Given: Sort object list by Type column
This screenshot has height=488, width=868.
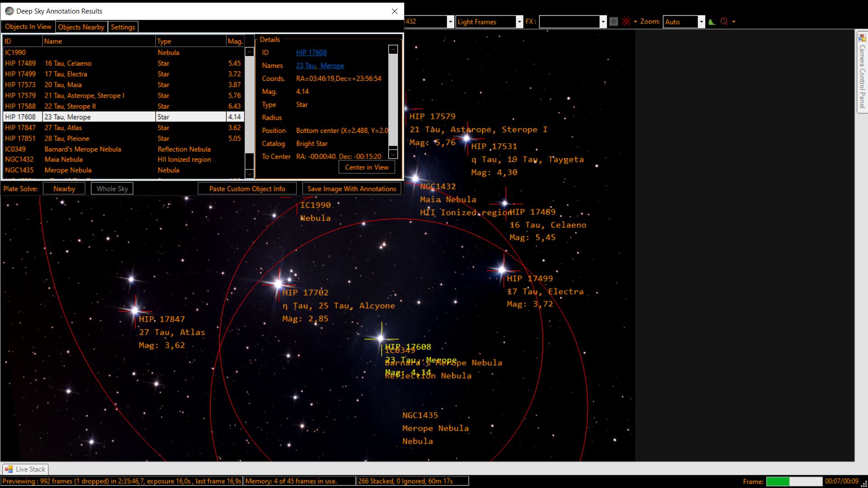Looking at the screenshot, I should tap(191, 41).
